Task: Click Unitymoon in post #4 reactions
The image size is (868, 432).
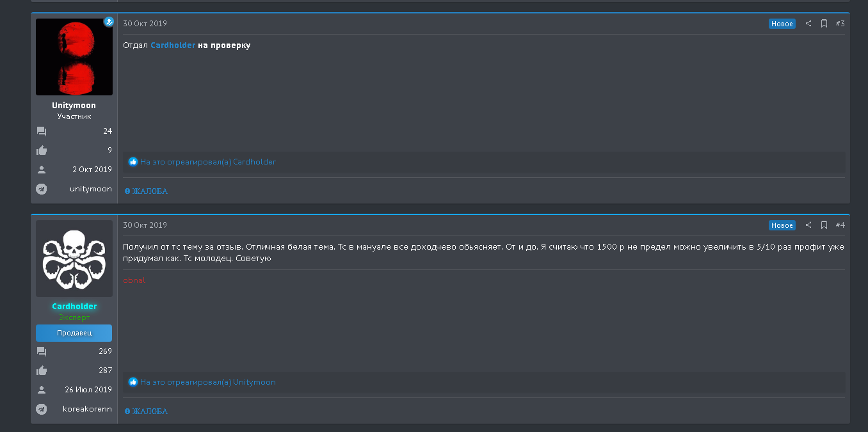Action: (x=254, y=382)
